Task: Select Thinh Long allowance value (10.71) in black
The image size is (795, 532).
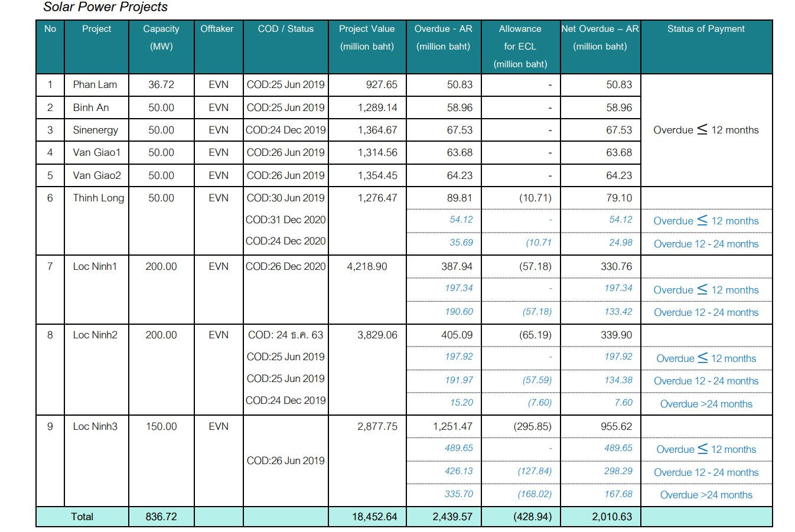Action: tap(535, 198)
